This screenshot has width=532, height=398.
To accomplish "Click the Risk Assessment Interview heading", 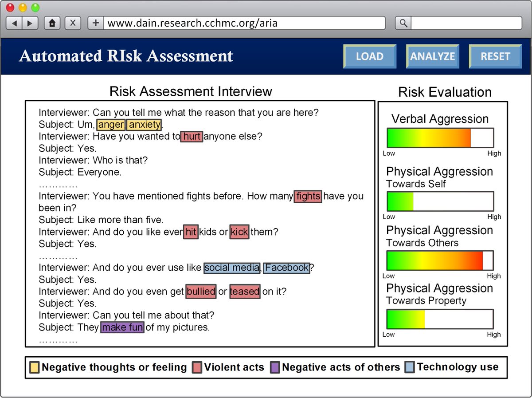I will coord(191,91).
